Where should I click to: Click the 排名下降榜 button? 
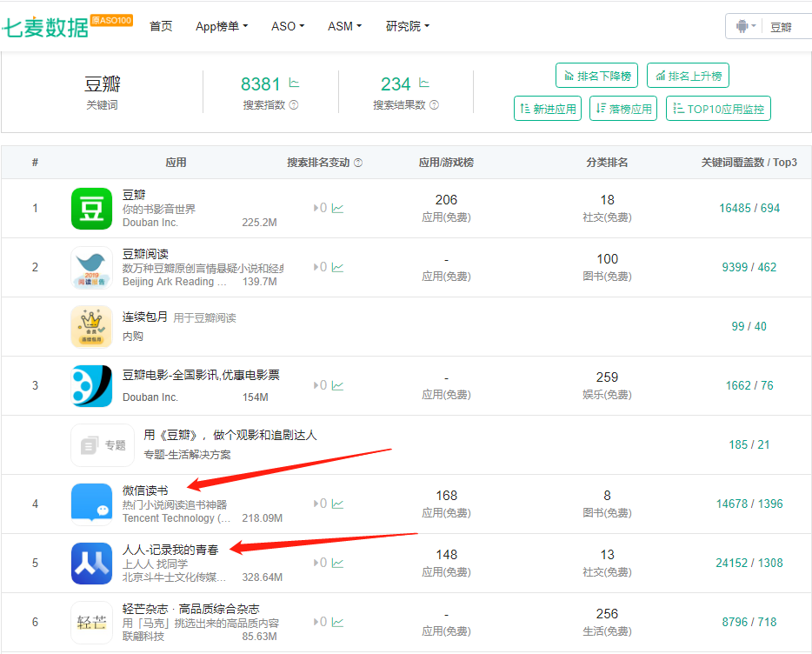596,76
